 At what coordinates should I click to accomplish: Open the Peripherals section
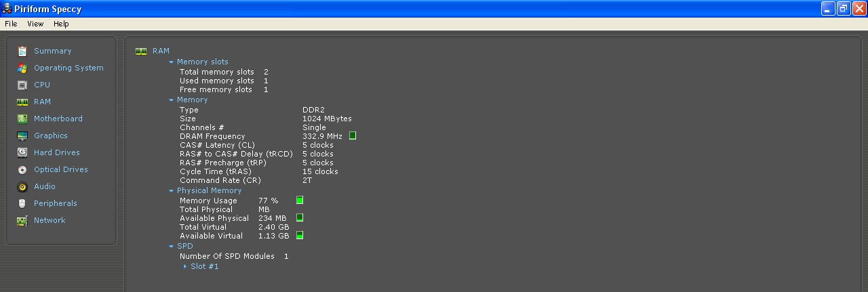[x=56, y=203]
